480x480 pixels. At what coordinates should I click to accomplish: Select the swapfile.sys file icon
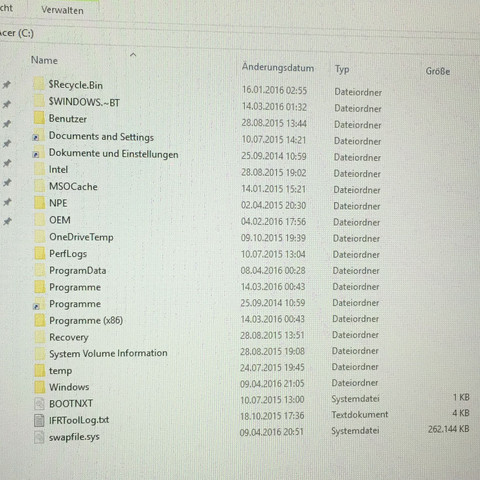(39, 437)
